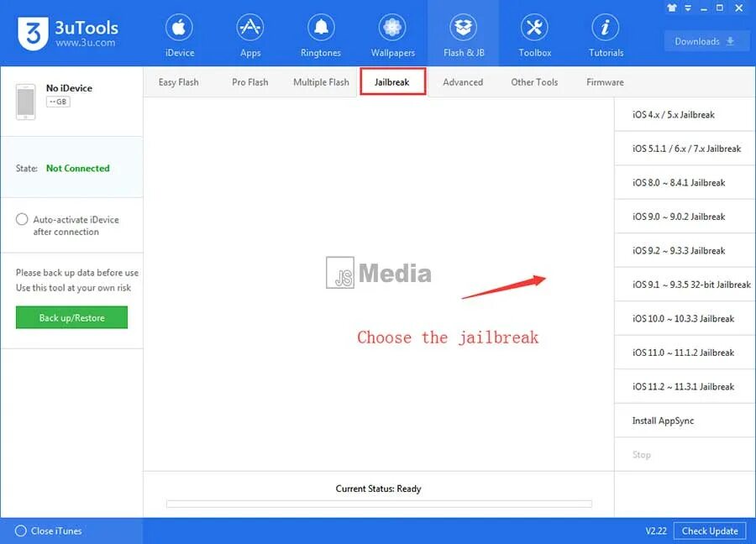Choose iOS 11.0 ~ 11.1.2 Jailbreak

click(685, 353)
